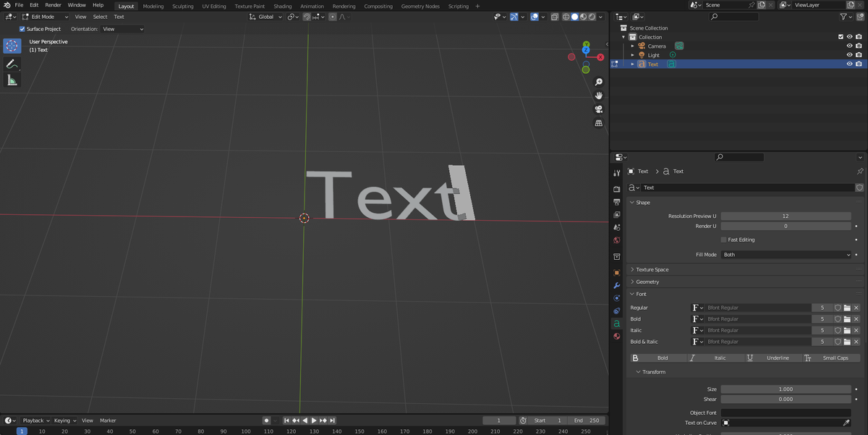Switch to the Shading workspace tab
Screen dimensions: 868x435
tap(282, 6)
